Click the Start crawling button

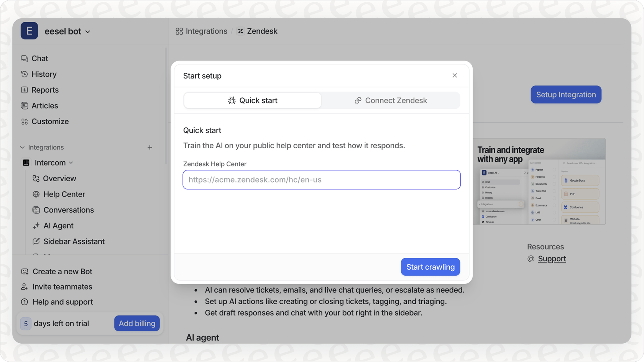(x=430, y=267)
